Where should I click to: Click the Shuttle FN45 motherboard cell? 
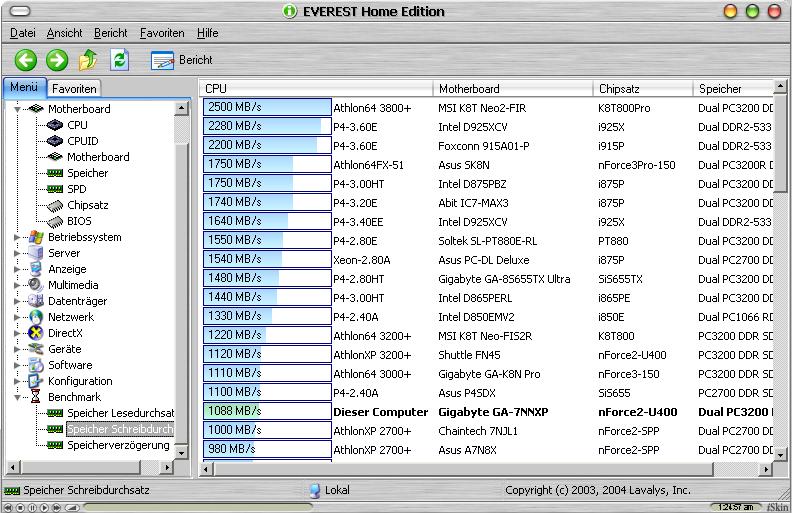[469, 355]
